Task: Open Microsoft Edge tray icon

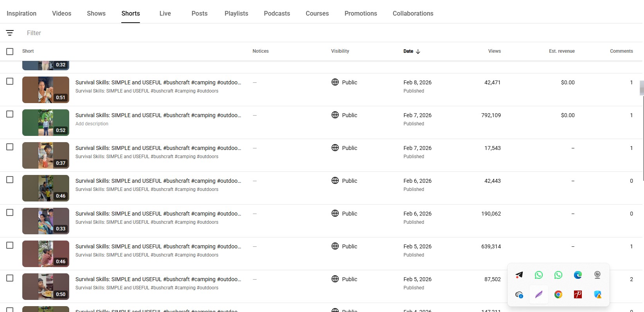Action: [578, 275]
